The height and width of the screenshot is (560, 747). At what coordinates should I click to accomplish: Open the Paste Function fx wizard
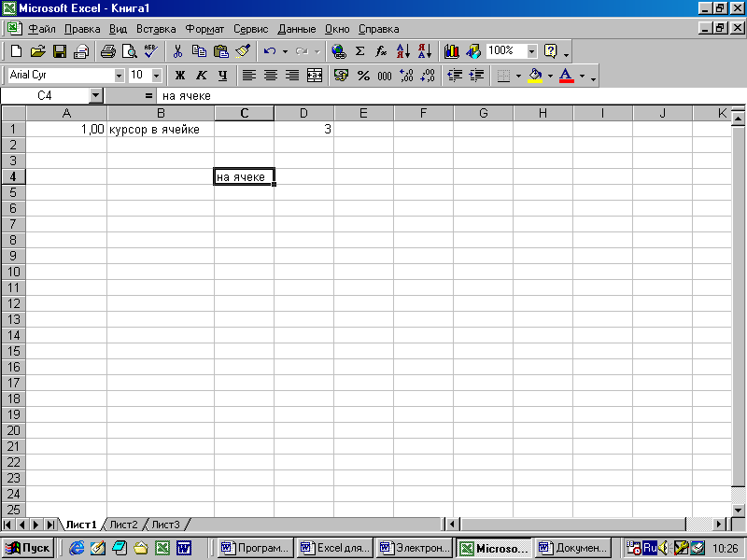pos(381,51)
